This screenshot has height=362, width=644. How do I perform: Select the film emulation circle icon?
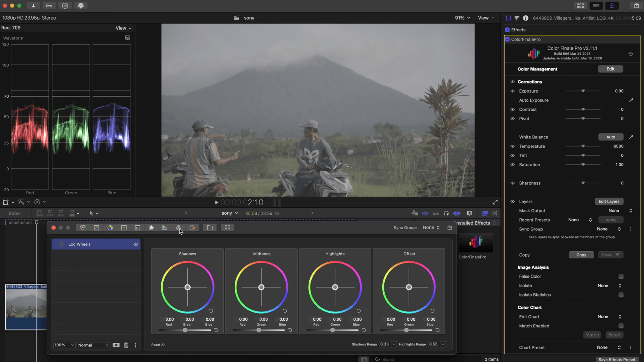coord(192,228)
